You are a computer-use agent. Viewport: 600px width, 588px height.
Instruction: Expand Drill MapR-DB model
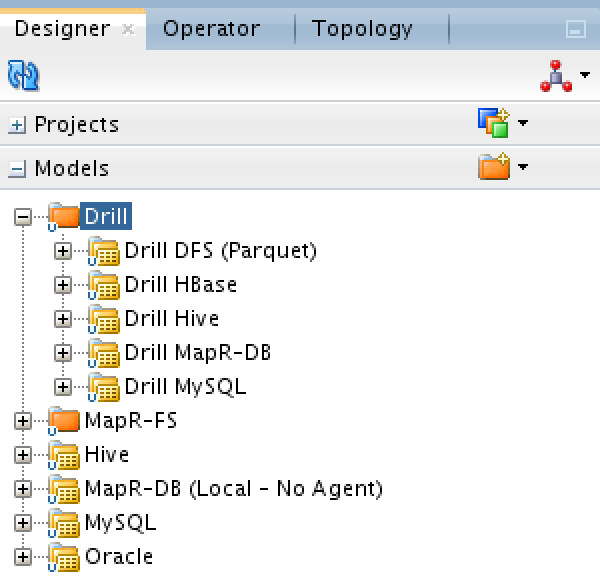click(63, 353)
